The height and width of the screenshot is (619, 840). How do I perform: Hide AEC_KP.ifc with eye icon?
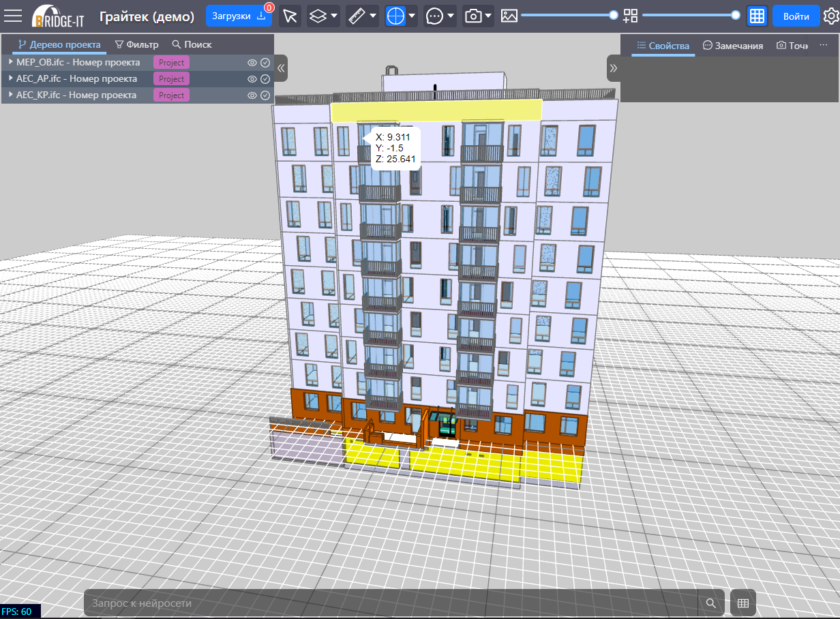coord(252,95)
